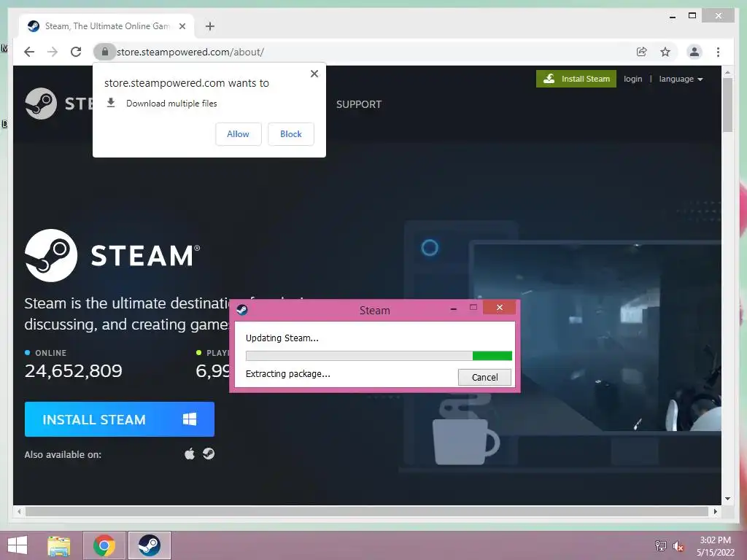Click the green Install Steam header button
Image resolution: width=747 pixels, height=560 pixels.
pyautogui.click(x=576, y=79)
